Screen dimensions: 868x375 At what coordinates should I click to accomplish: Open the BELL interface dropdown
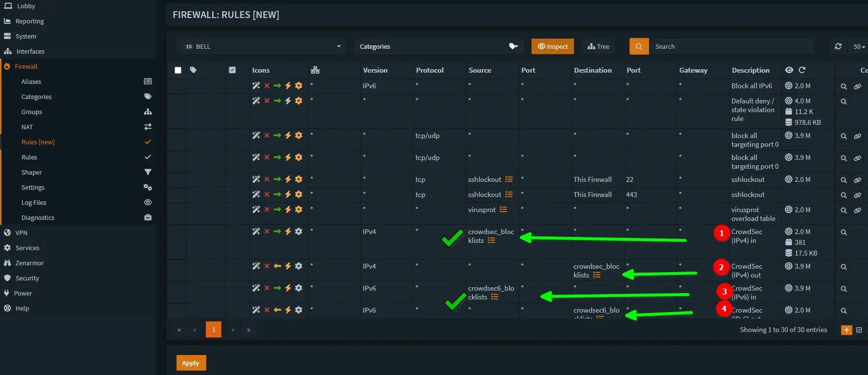pos(261,46)
